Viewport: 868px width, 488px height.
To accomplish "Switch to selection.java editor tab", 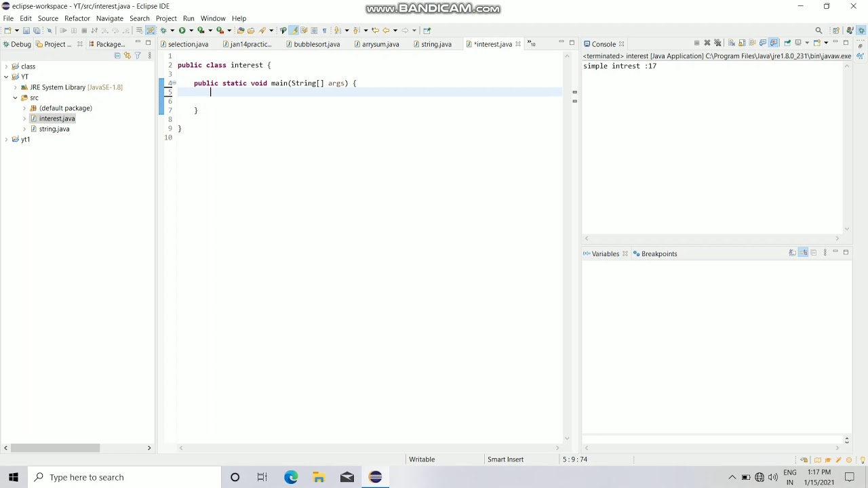I will [x=184, y=44].
